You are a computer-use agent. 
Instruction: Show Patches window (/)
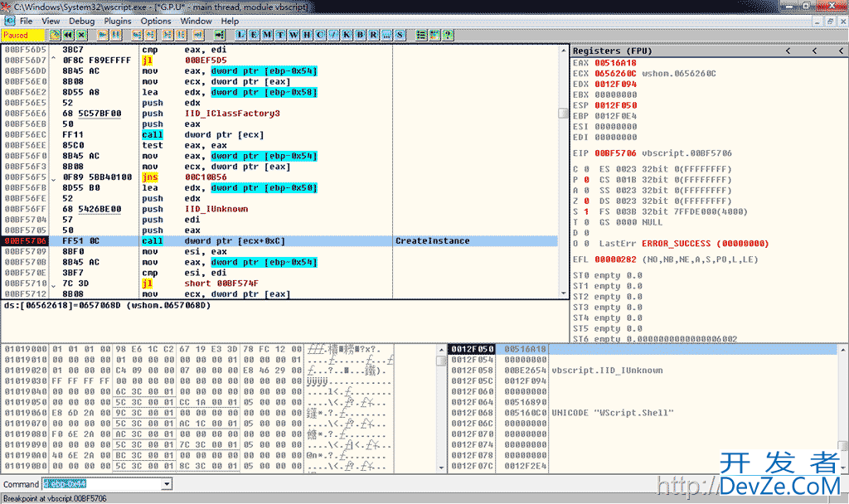pos(333,35)
